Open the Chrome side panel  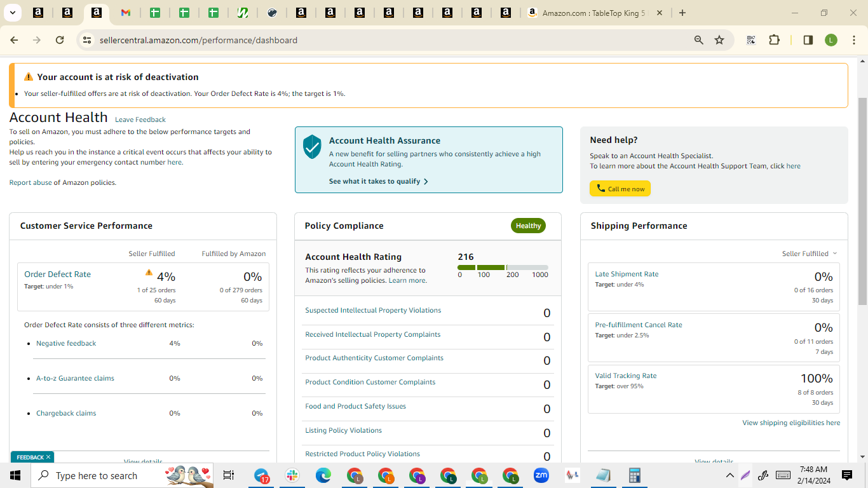point(808,40)
